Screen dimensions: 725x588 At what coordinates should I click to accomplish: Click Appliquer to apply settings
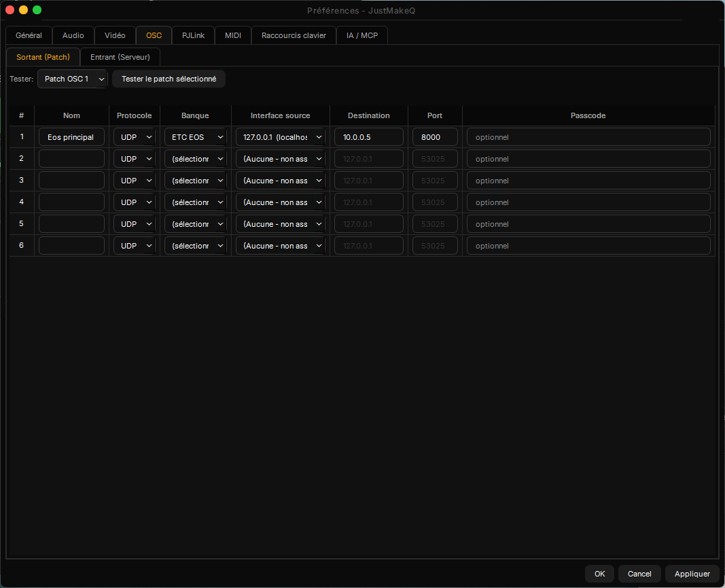tap(692, 574)
